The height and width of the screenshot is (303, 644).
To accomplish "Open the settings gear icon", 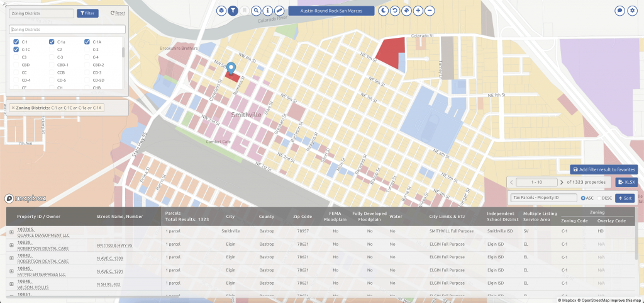I will click(x=633, y=11).
